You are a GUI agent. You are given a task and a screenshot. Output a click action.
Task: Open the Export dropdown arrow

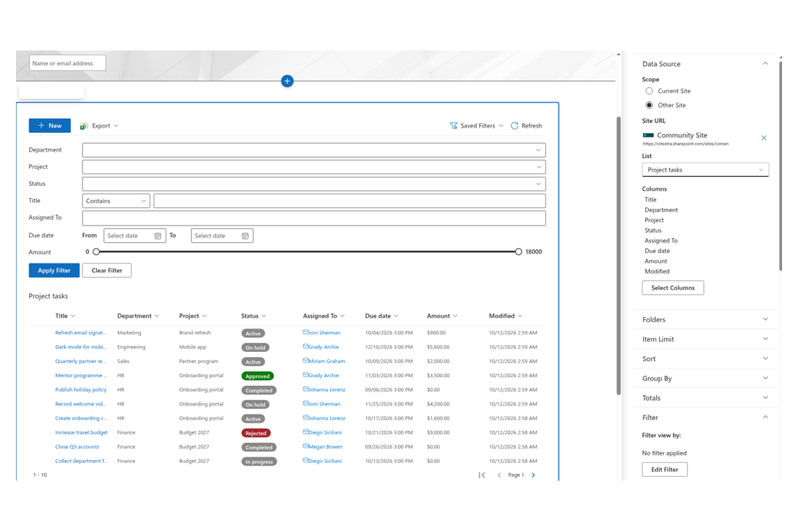[116, 126]
